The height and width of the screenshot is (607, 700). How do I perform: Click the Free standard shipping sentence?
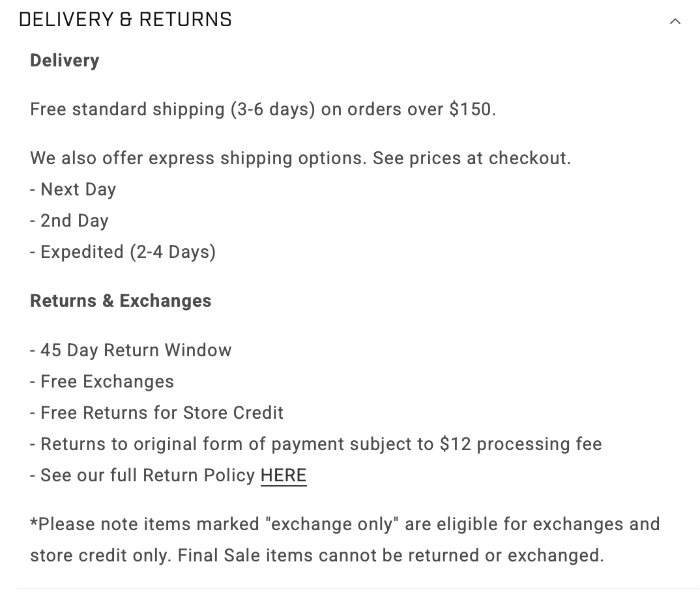tap(263, 109)
